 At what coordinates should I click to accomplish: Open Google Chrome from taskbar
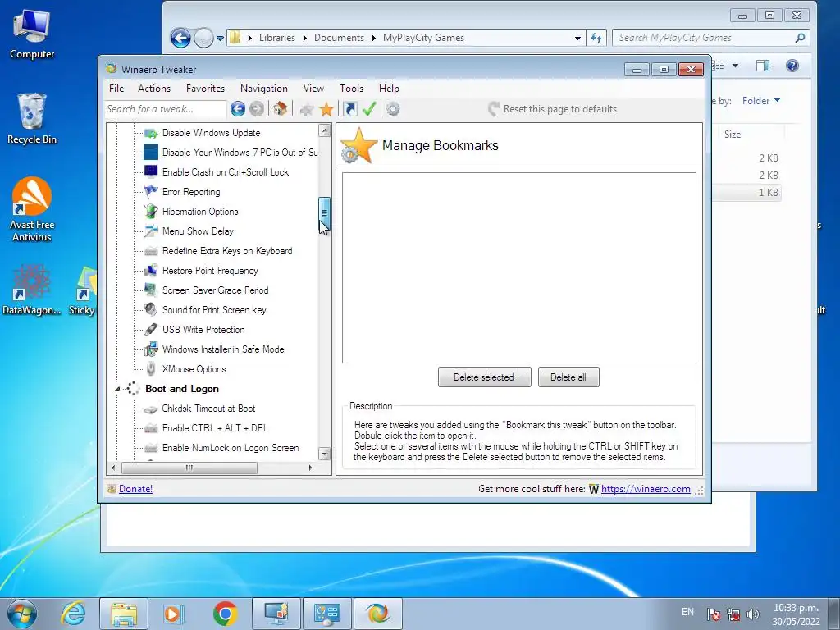(225, 614)
